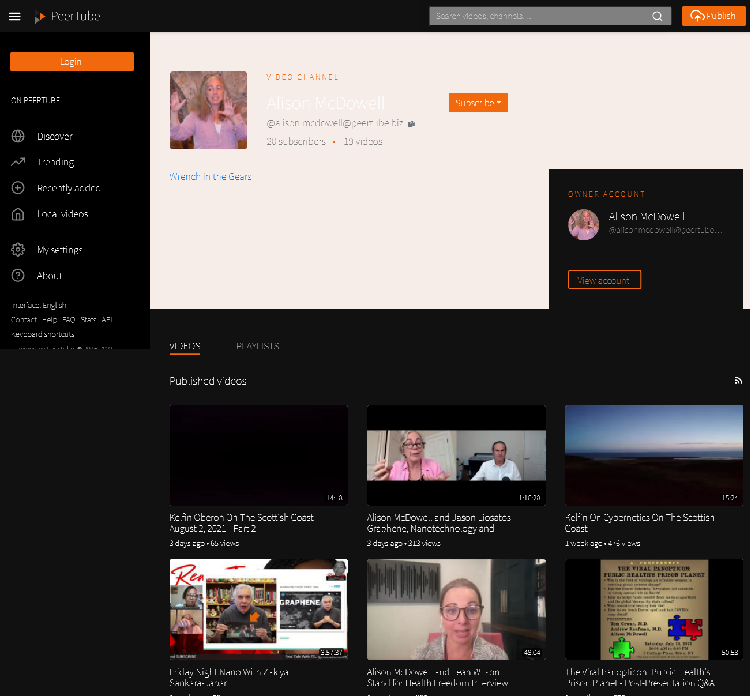
Task: Open About in the sidebar
Action: (x=50, y=276)
